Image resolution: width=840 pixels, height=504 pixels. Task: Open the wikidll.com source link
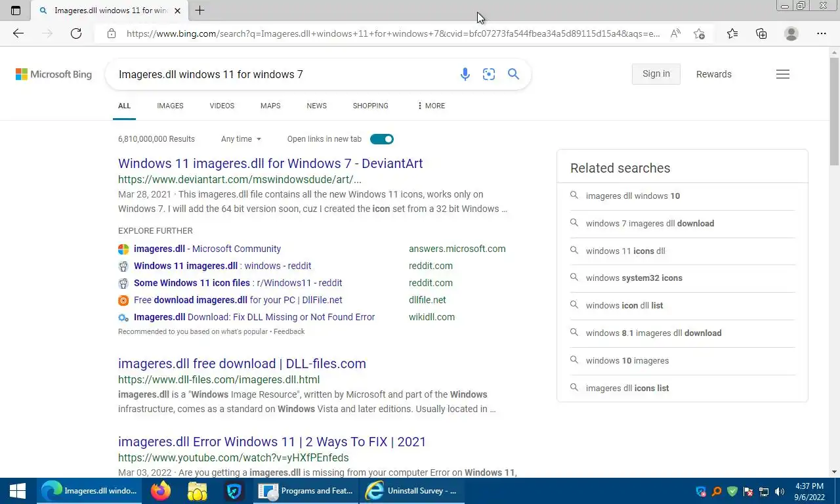click(432, 317)
